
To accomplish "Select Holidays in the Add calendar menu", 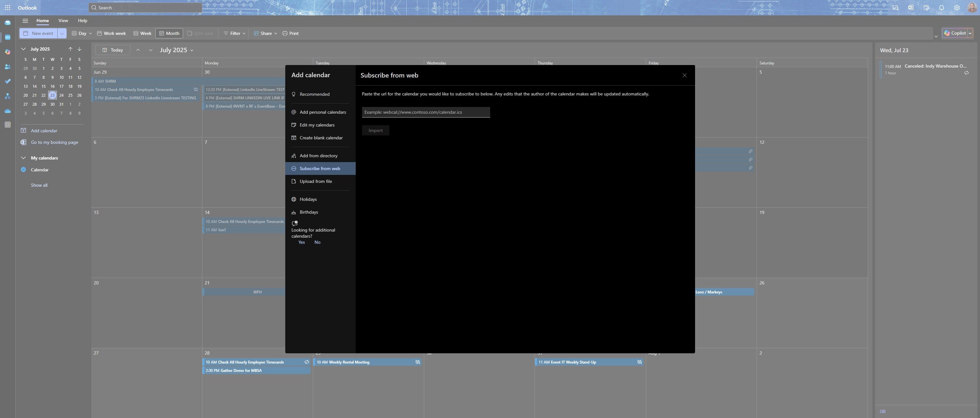I will (308, 200).
